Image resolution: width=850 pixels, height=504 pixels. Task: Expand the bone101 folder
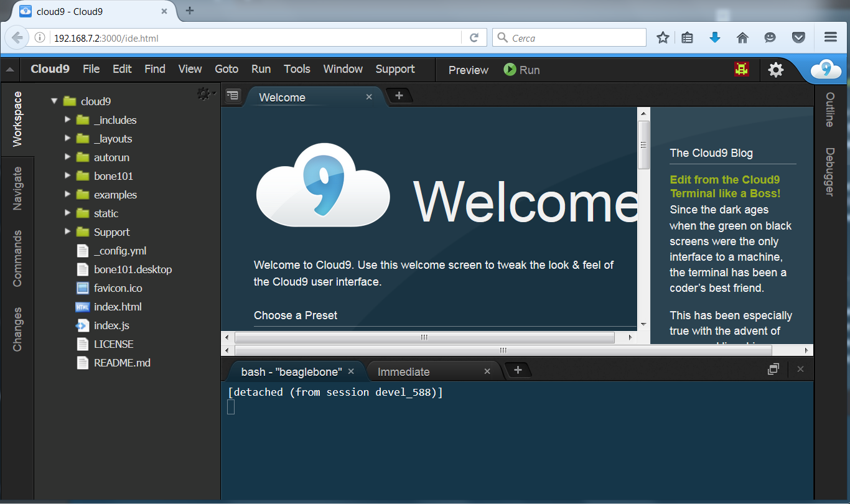tap(68, 176)
